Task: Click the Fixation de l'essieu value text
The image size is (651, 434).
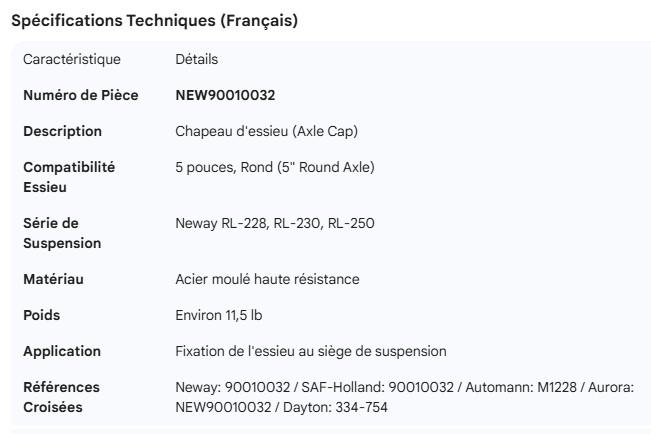Action: [x=310, y=351]
